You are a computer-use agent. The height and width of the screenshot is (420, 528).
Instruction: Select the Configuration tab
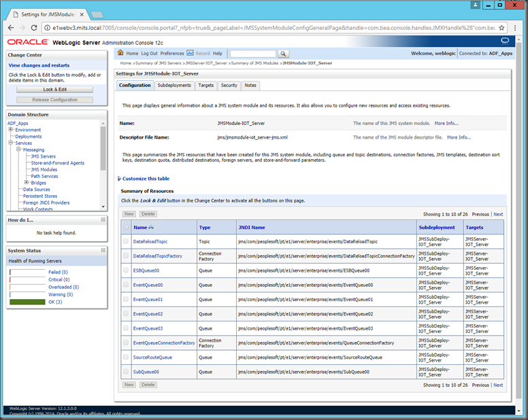pos(135,86)
